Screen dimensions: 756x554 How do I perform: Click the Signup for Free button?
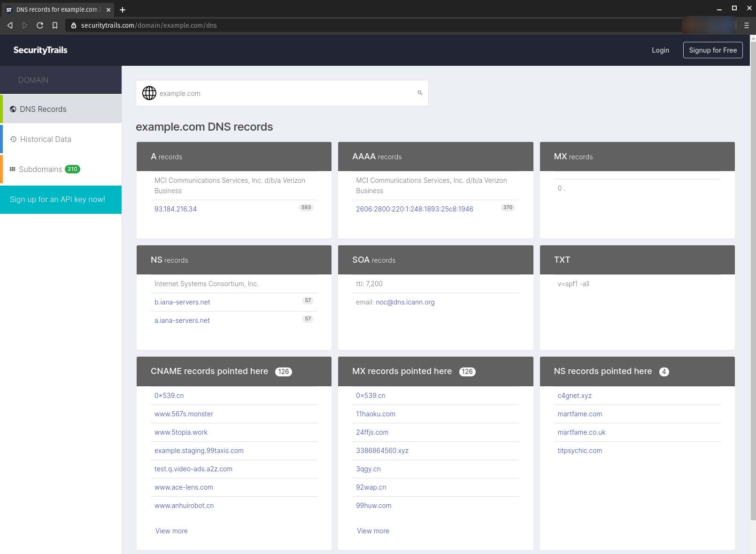click(712, 50)
